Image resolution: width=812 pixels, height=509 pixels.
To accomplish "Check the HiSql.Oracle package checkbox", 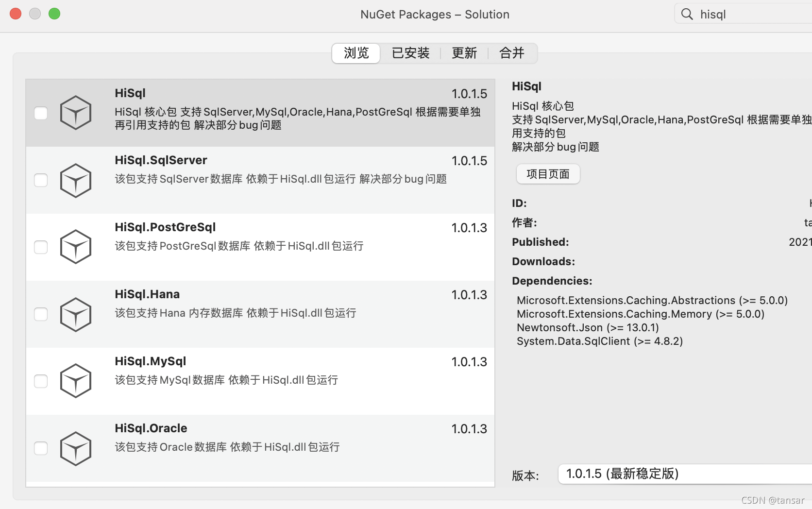I will pyautogui.click(x=41, y=448).
